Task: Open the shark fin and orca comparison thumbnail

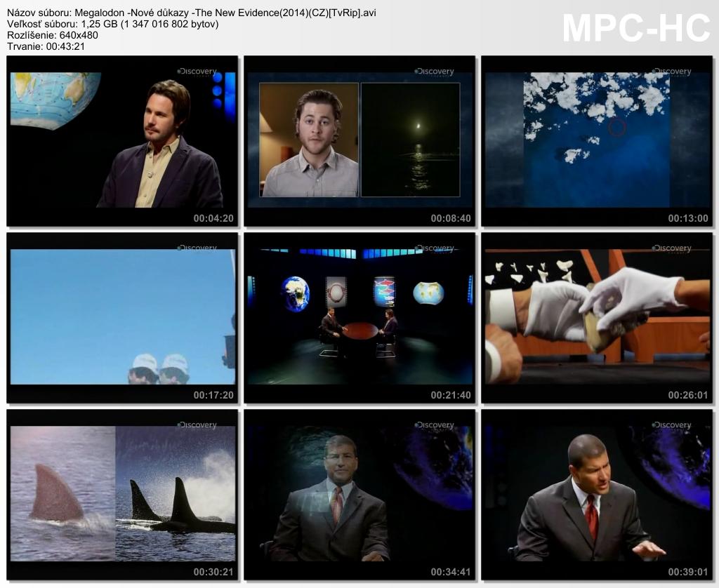Action: (122, 494)
